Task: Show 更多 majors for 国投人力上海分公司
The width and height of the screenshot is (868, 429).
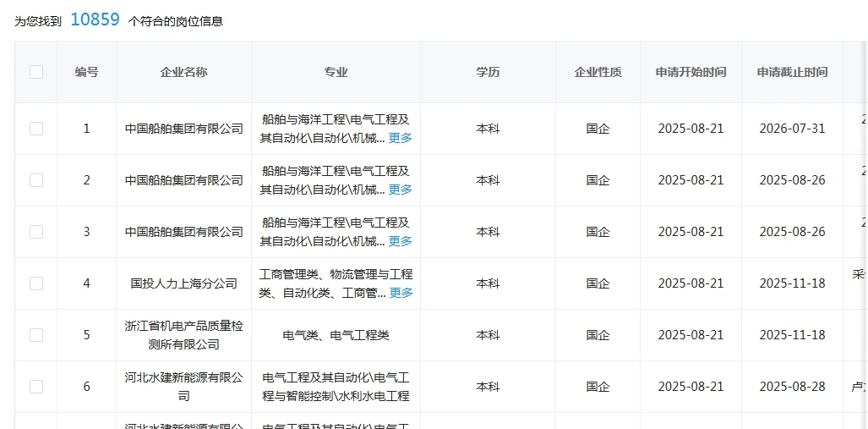Action: 401,293
